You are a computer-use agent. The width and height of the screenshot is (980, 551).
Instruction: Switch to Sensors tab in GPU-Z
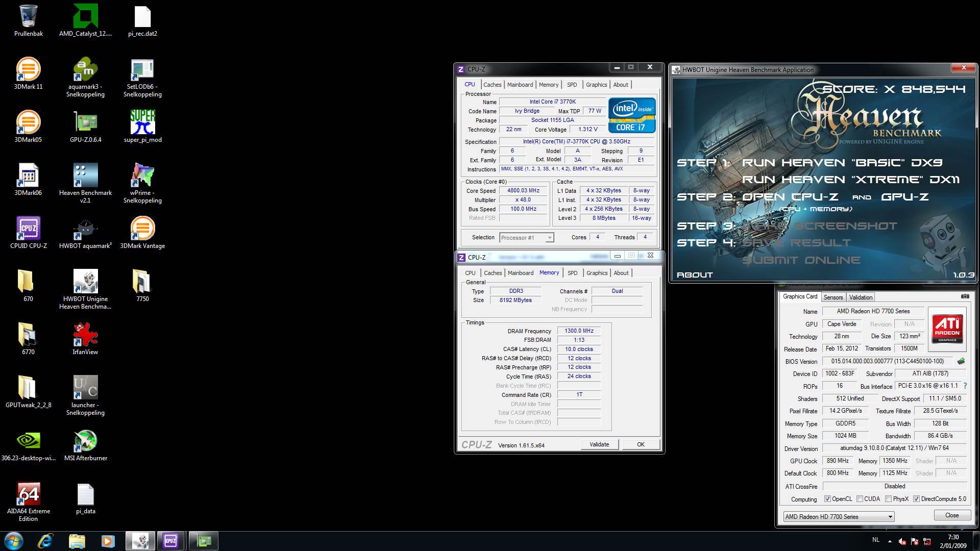[x=833, y=297]
